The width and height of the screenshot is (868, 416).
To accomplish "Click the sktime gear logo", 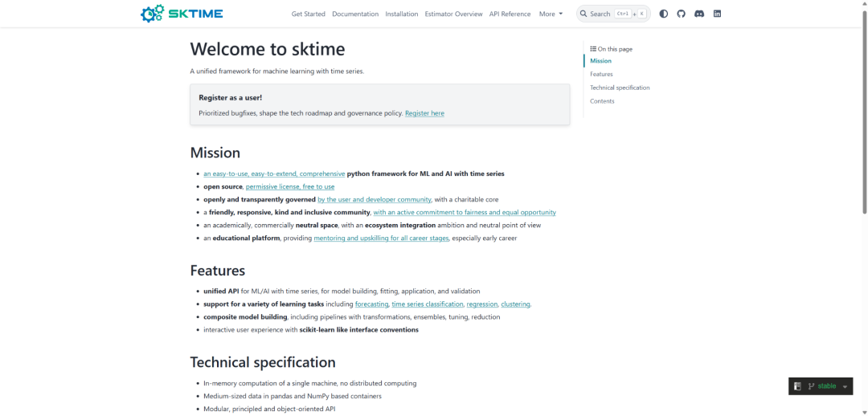I will tap(182, 14).
